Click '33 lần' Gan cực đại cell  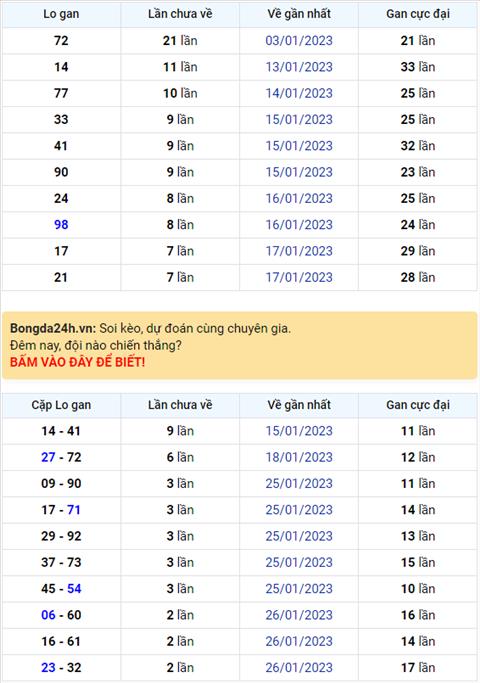pos(418,67)
